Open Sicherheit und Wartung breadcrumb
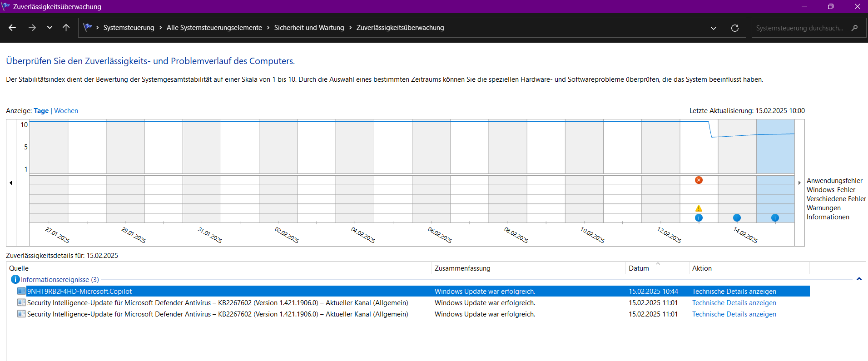This screenshot has height=361, width=868. click(309, 28)
